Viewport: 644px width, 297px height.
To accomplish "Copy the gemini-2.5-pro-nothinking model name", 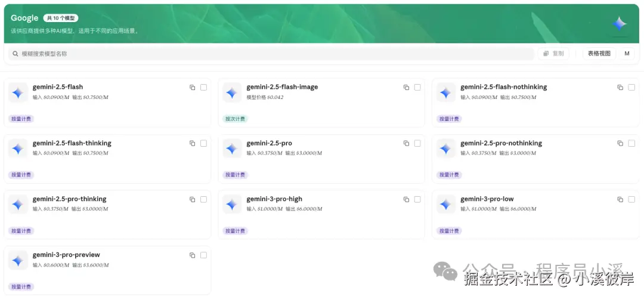I will coord(620,143).
